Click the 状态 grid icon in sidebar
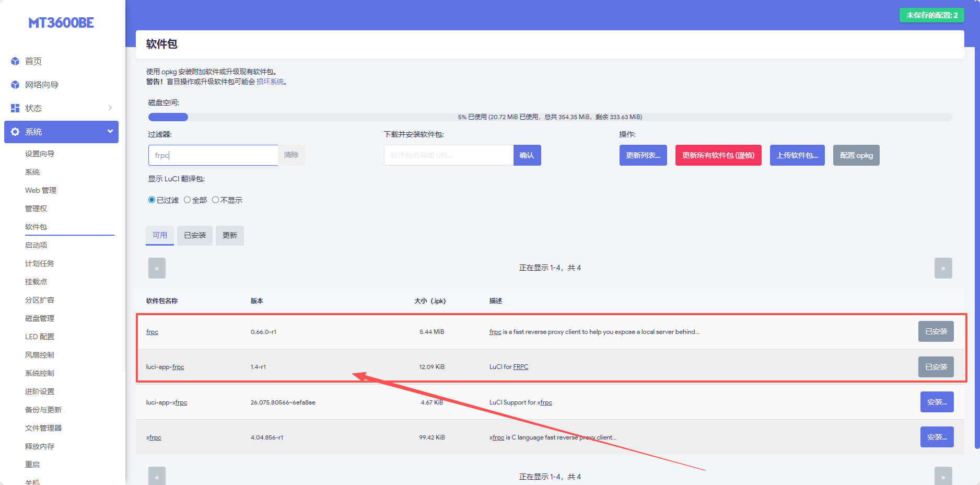Screen dimensions: 980x485 [x=15, y=108]
